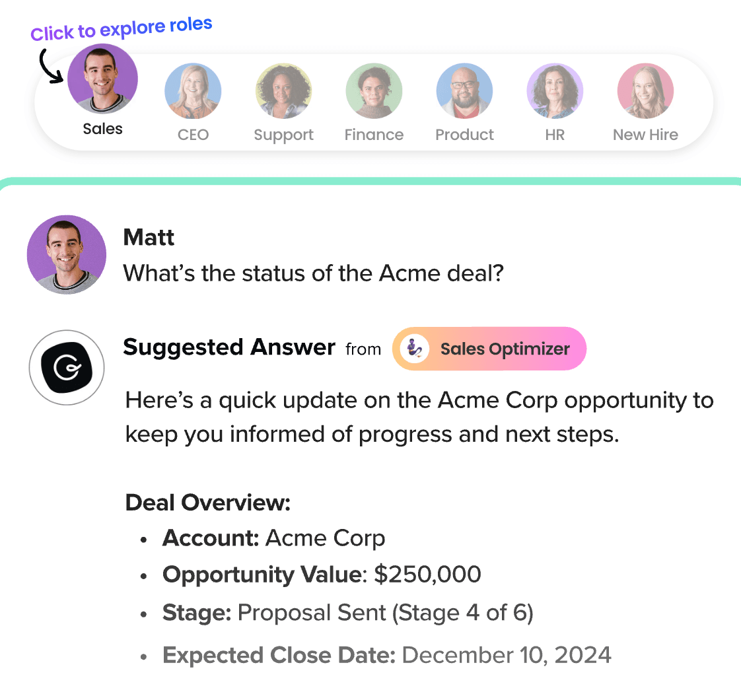This screenshot has height=700, width=741.
Task: Open Matt's profile picture
Action: click(x=66, y=254)
